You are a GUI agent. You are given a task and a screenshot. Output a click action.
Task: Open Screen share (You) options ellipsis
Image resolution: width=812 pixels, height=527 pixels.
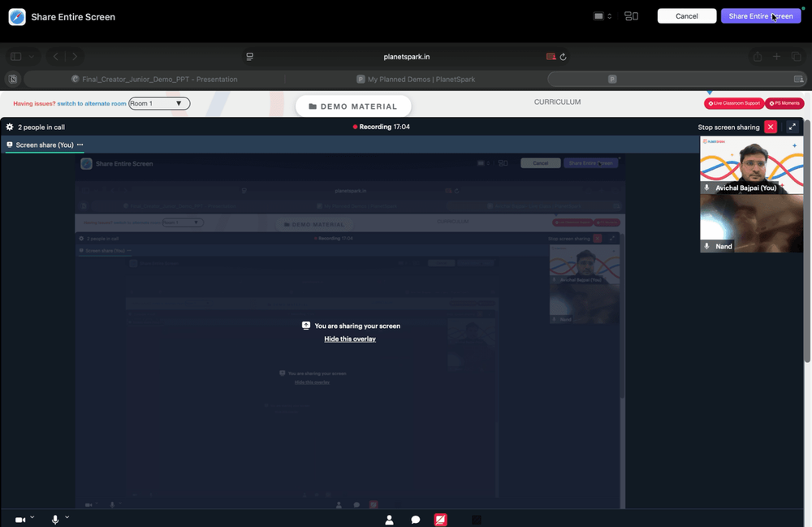point(80,145)
